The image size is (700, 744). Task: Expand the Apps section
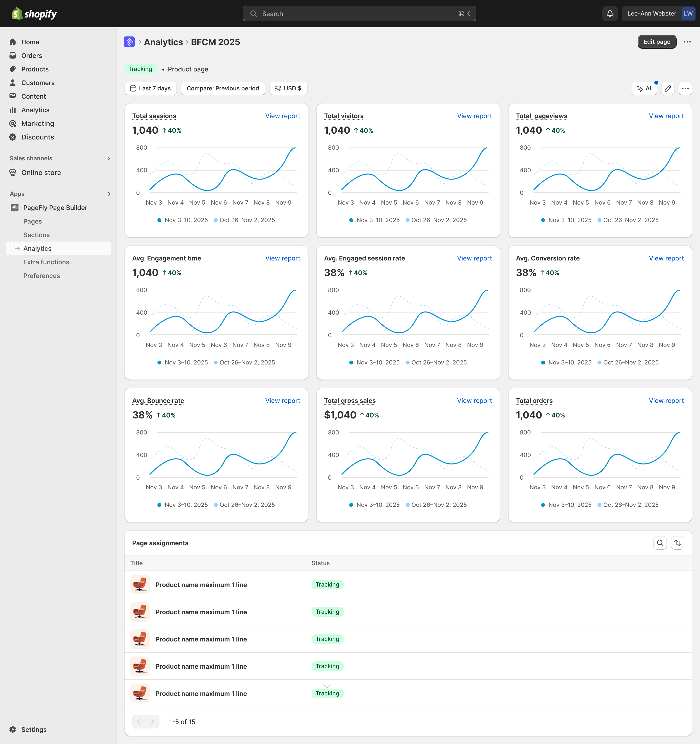(x=109, y=194)
